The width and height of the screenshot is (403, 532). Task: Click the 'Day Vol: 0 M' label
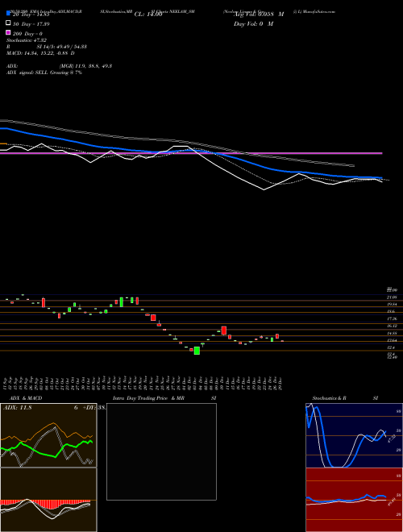[x=253, y=23]
